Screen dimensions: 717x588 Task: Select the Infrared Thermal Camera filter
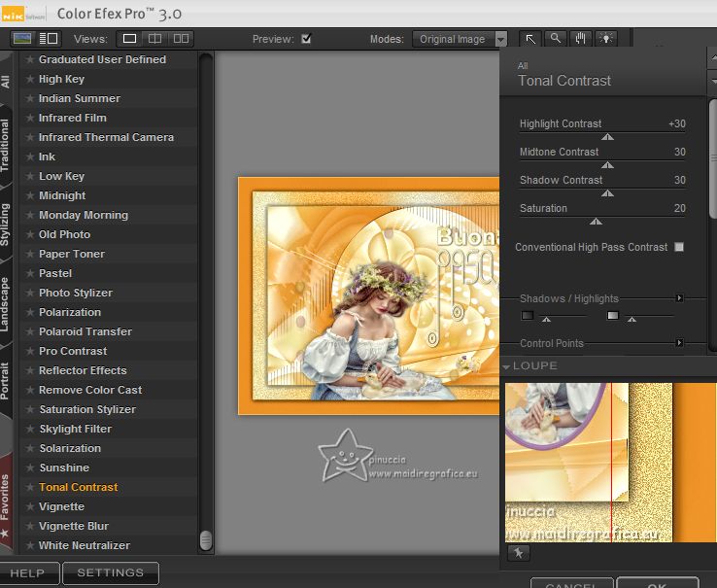[106, 137]
